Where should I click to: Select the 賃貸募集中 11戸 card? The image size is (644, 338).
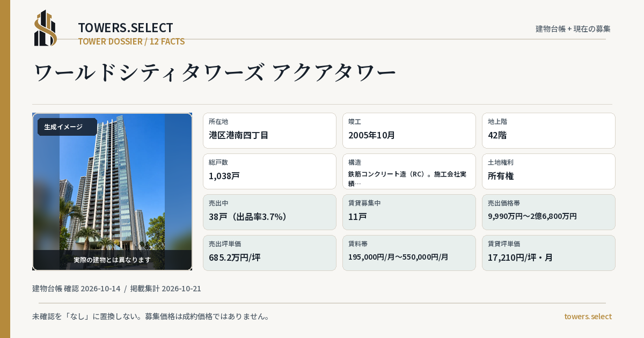tap(409, 212)
